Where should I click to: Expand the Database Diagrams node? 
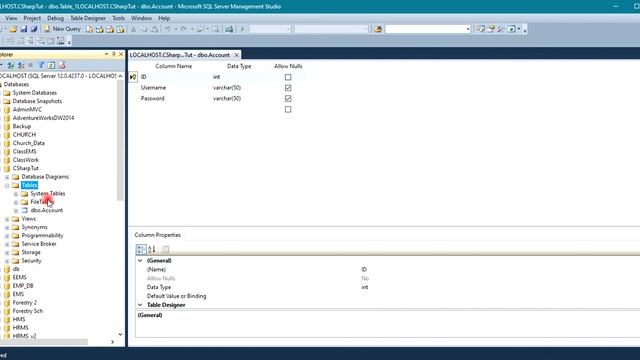(7, 177)
